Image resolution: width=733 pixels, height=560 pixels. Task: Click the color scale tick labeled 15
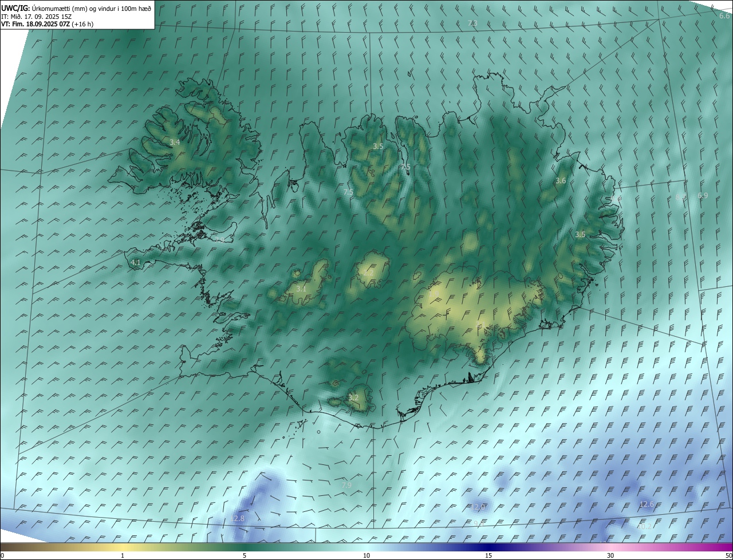point(488,556)
